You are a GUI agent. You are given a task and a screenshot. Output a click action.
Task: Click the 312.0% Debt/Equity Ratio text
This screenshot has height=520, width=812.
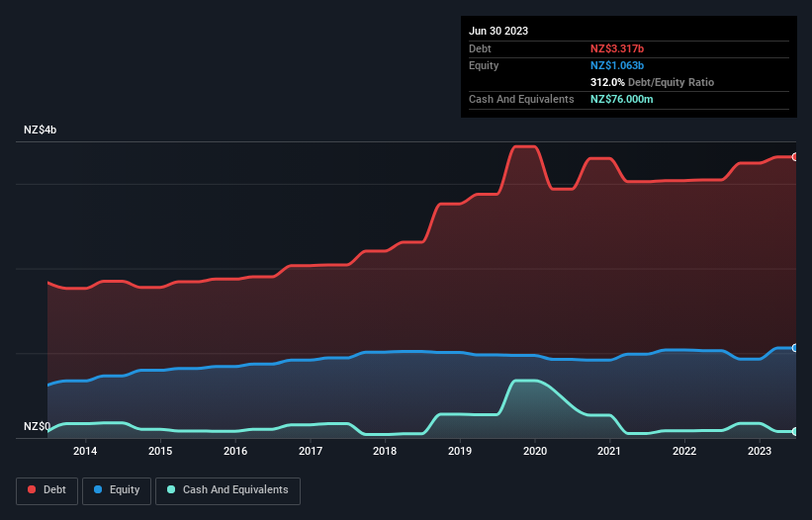pos(652,82)
